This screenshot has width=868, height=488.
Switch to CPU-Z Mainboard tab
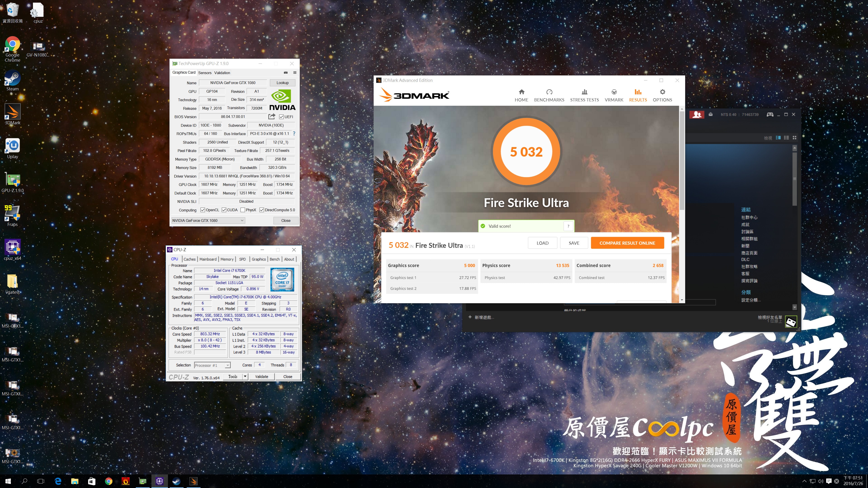[x=208, y=259]
